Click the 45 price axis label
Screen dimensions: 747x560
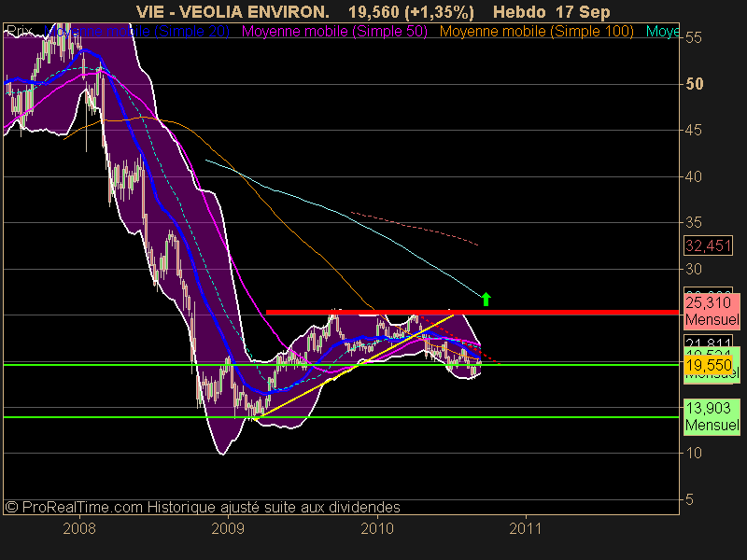694,130
